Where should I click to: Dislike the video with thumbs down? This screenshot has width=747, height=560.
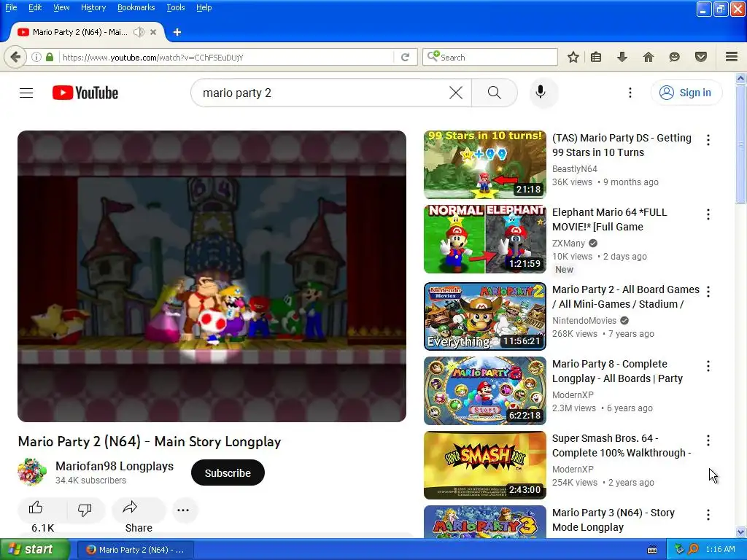coord(85,510)
